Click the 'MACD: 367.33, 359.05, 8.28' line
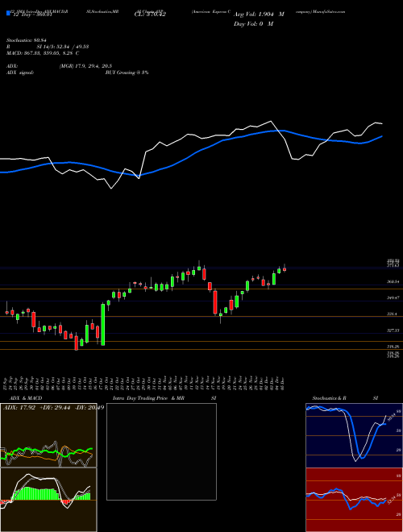 tap(43, 53)
